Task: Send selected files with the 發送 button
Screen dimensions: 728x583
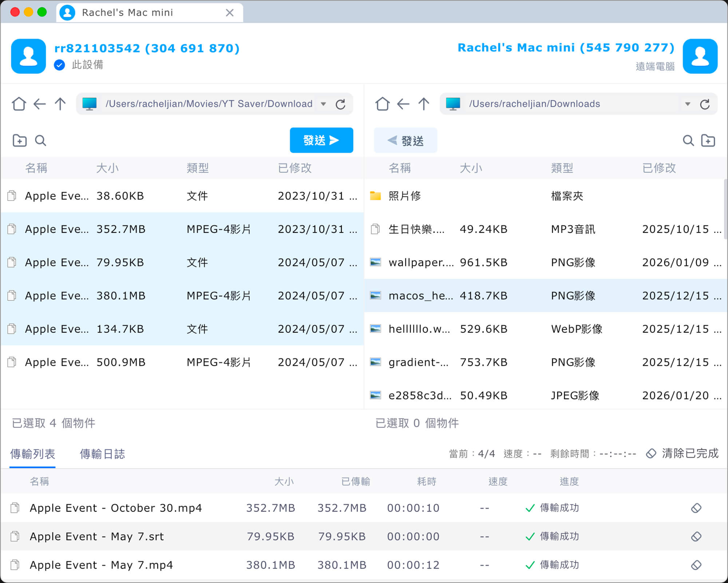Action: [321, 140]
